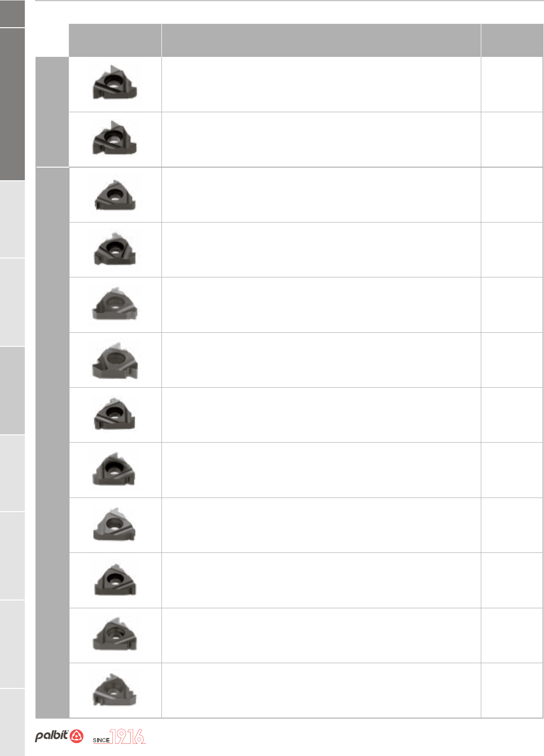Select the insert image in table row ten
This screenshot has height=756, width=544.
(x=115, y=580)
